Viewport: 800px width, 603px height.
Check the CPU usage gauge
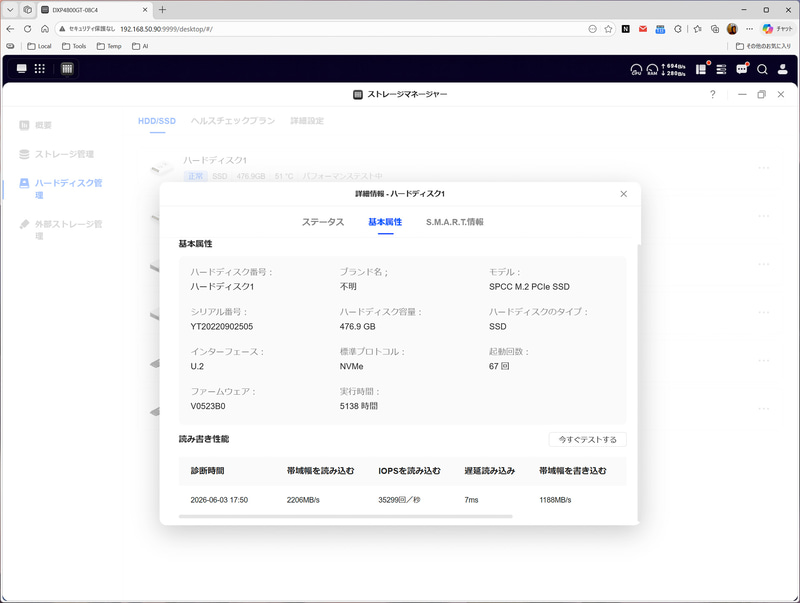point(636,69)
